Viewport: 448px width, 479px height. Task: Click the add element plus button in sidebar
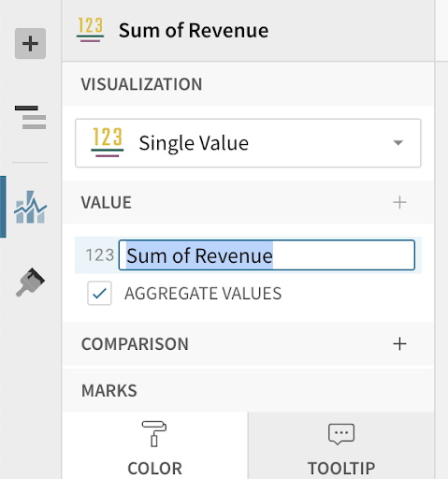30,43
